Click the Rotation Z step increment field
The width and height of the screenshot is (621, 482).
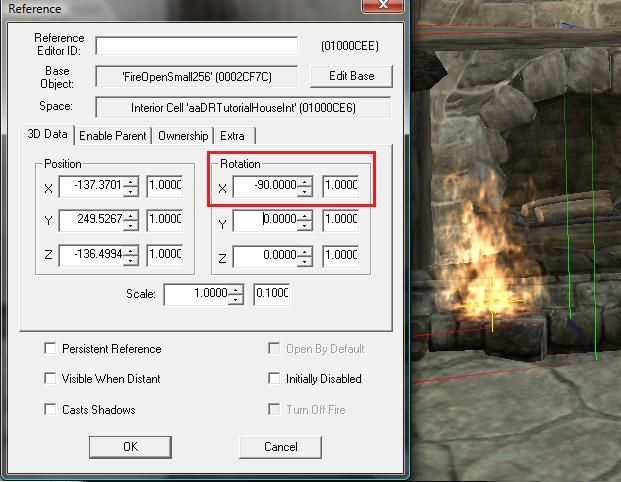tap(341, 256)
